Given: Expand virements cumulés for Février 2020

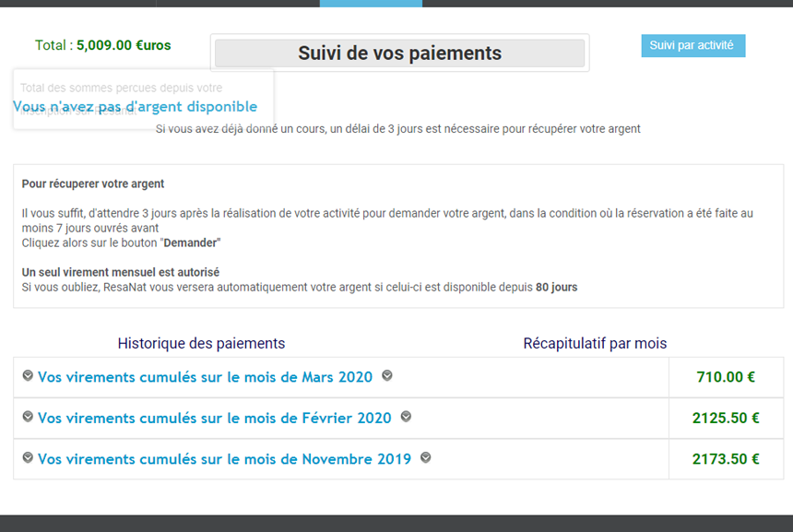Looking at the screenshot, I should tap(215, 418).
